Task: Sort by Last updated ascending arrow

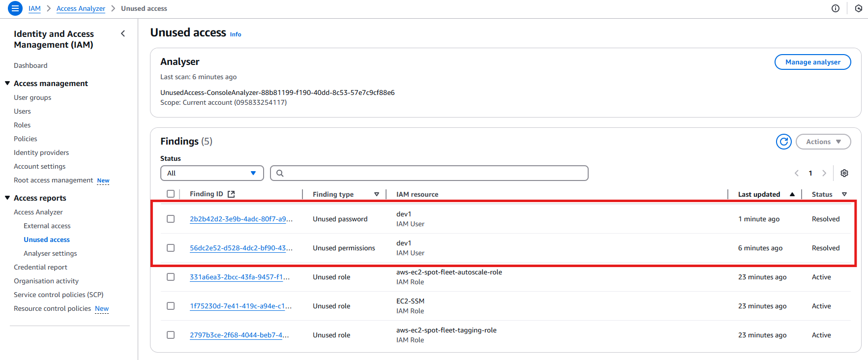Action: [x=792, y=194]
